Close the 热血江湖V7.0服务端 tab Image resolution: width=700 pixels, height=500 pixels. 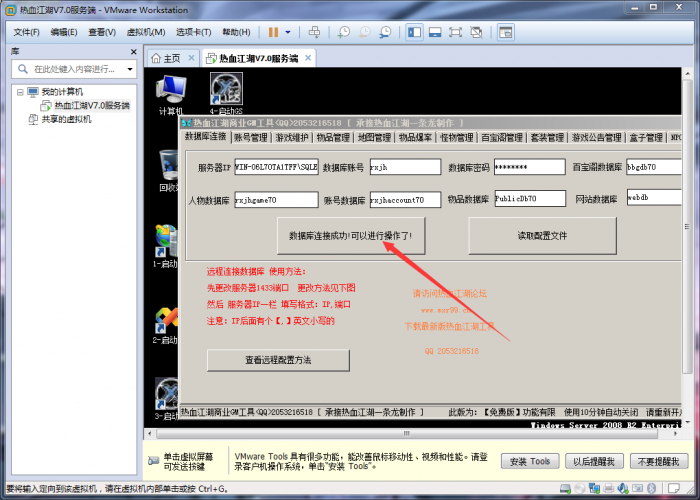[308, 58]
